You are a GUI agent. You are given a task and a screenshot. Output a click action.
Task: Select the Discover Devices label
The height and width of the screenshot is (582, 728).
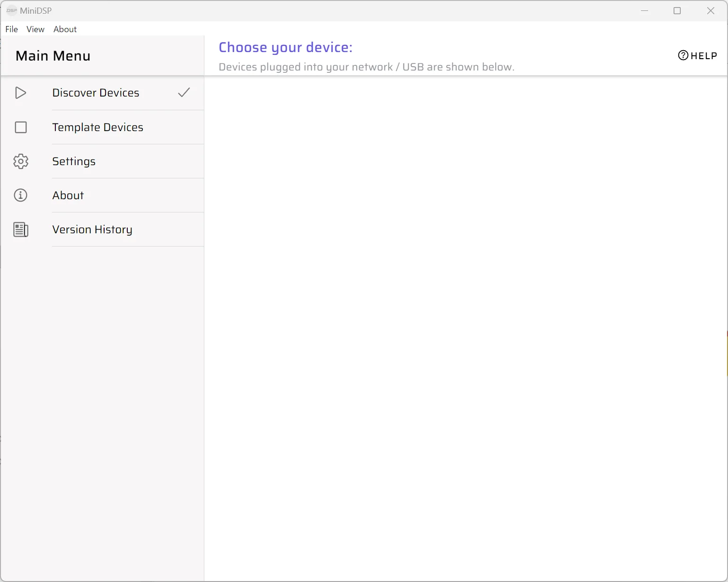point(96,93)
